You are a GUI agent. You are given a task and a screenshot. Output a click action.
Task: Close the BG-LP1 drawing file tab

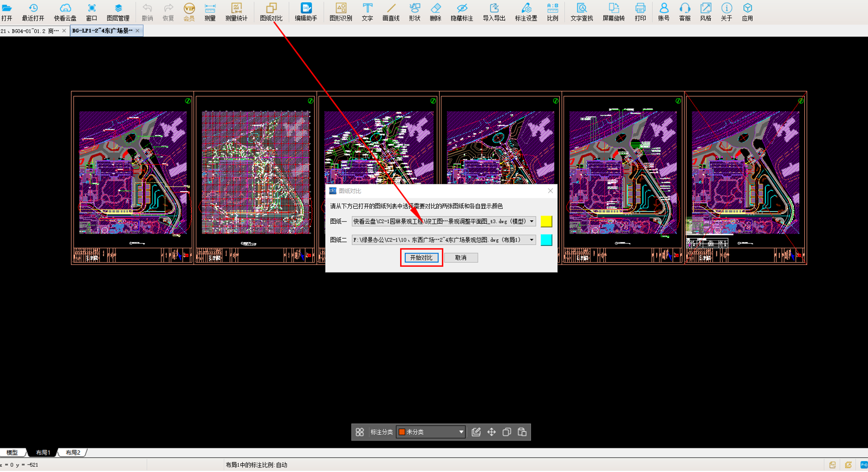[x=138, y=31]
